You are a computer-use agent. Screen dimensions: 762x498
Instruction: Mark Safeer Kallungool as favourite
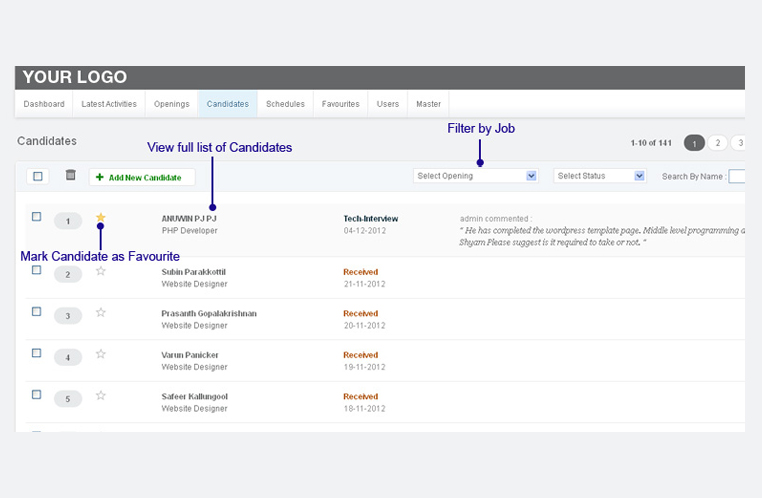100,396
